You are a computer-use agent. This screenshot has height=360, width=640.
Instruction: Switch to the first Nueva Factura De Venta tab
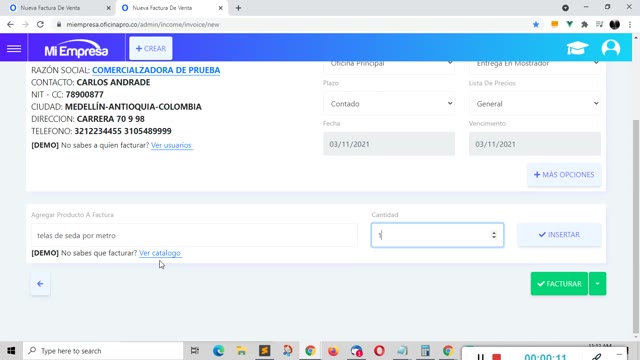pyautogui.click(x=56, y=8)
